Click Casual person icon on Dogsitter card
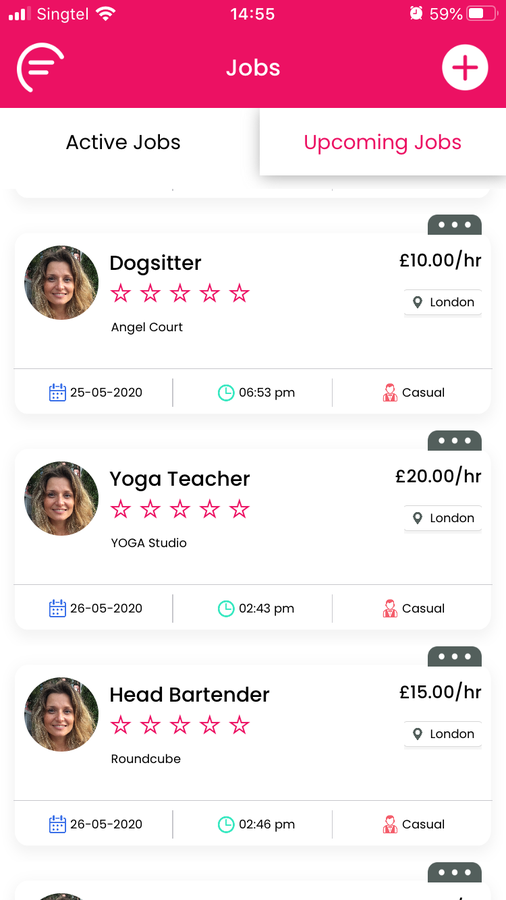 pyautogui.click(x=390, y=393)
